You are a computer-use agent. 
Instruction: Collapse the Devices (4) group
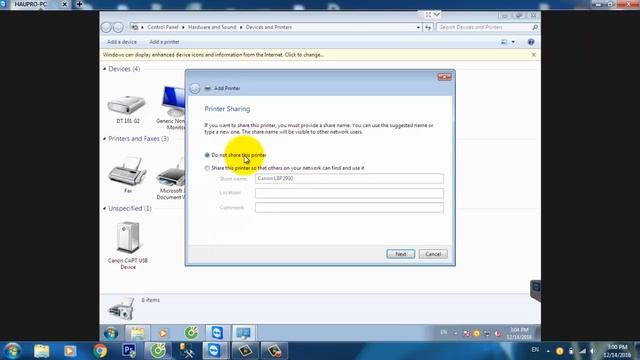click(x=104, y=69)
